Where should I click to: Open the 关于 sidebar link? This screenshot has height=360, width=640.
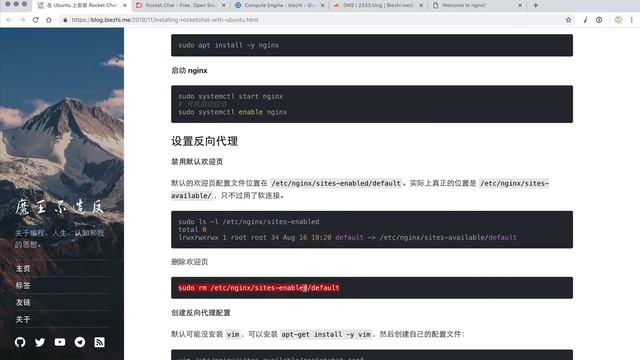click(x=23, y=319)
